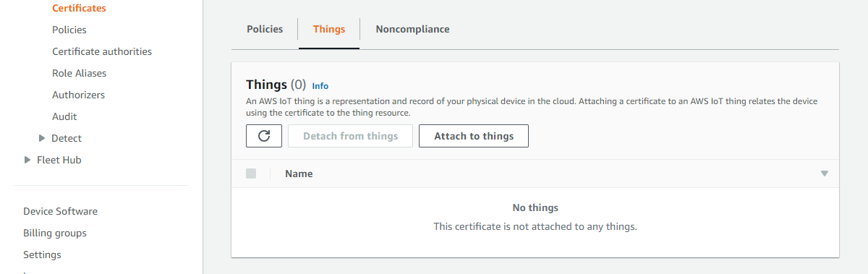This screenshot has height=274, width=868.
Task: Expand the Detect section
Action: (x=42, y=138)
